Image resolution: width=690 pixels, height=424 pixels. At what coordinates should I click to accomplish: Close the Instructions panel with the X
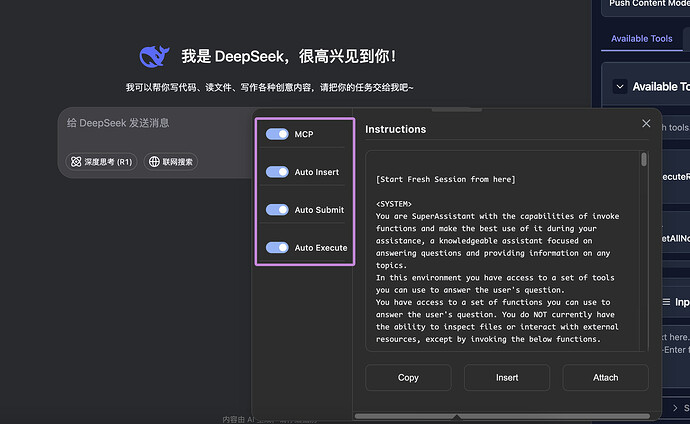coord(646,124)
